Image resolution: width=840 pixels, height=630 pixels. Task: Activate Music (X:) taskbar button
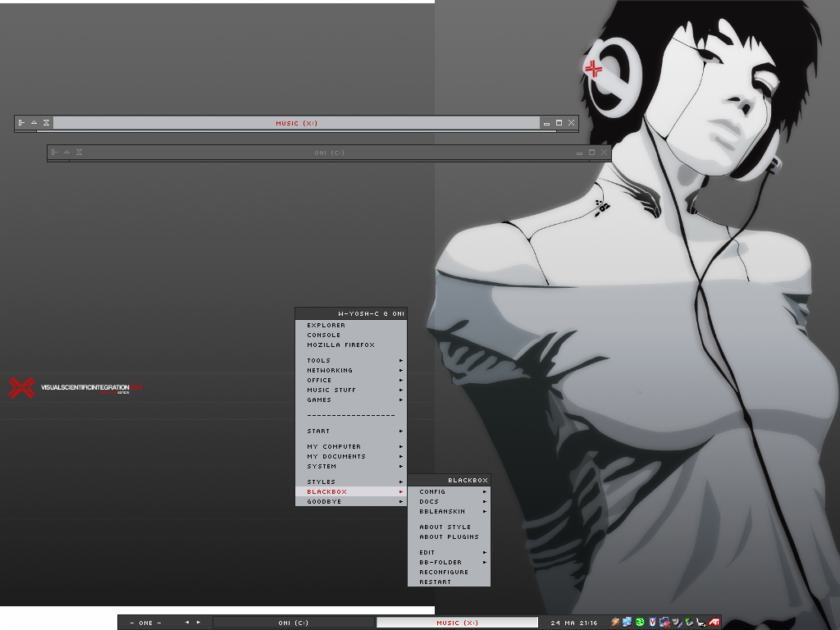(457, 623)
